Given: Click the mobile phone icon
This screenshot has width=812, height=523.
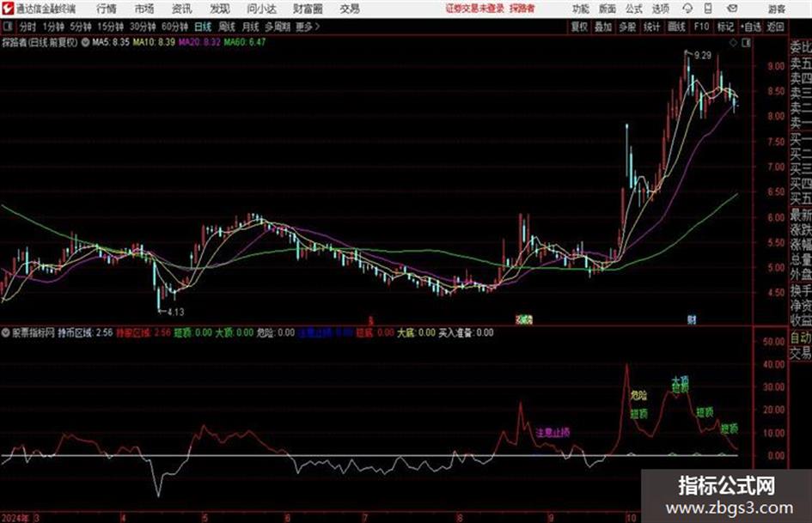Looking at the screenshot, I should (708, 9).
